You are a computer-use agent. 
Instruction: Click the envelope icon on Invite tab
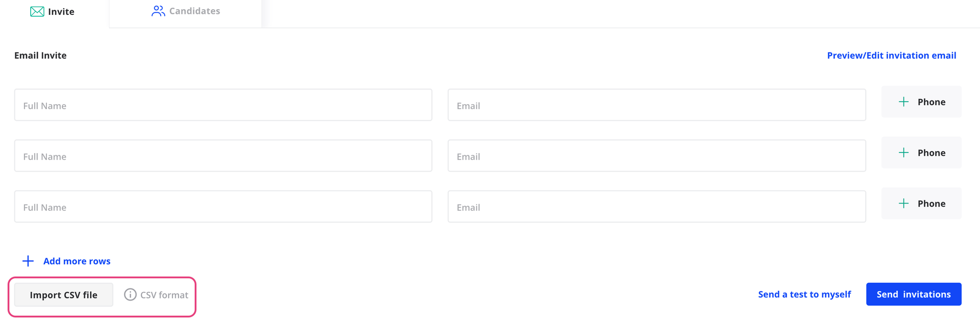click(37, 11)
